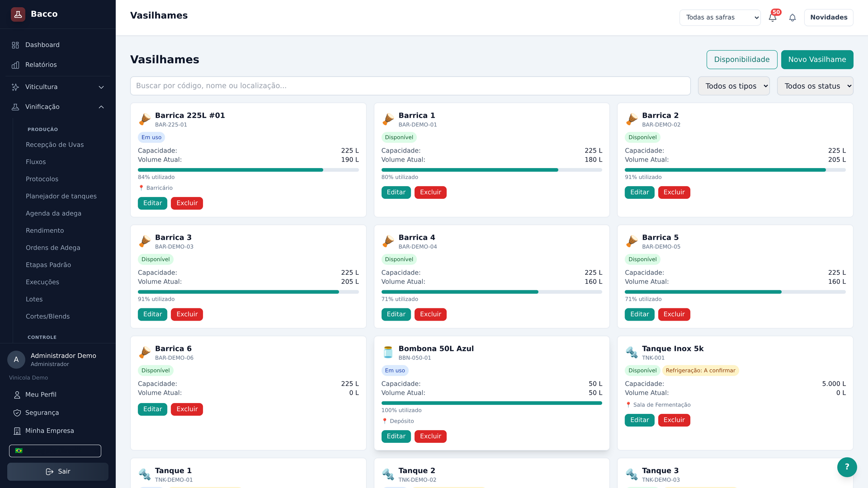
Task: Click the jar icon of Bombona 50L Azul
Action: click(388, 352)
